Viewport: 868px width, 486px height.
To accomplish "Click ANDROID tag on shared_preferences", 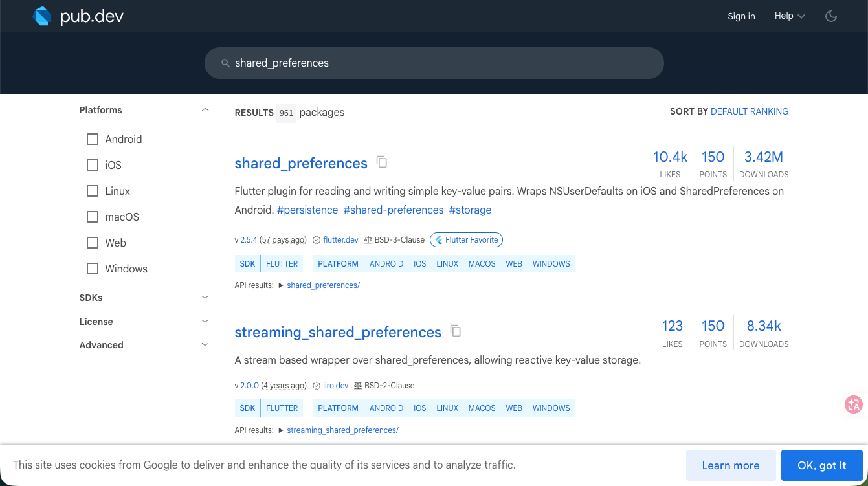I will click(386, 264).
